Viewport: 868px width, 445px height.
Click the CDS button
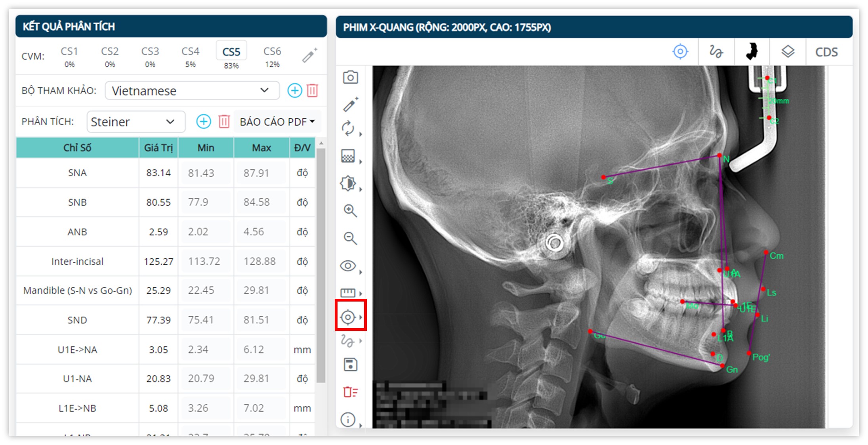coord(826,52)
